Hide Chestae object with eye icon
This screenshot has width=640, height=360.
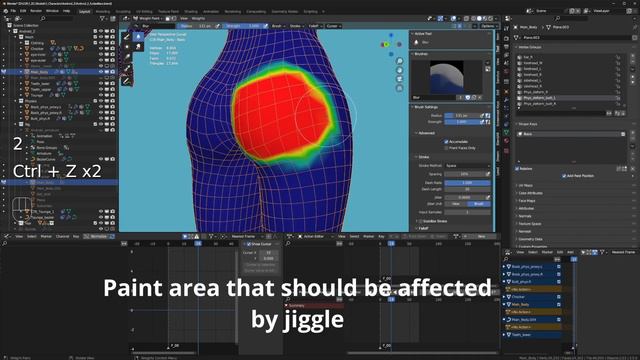[101, 49]
